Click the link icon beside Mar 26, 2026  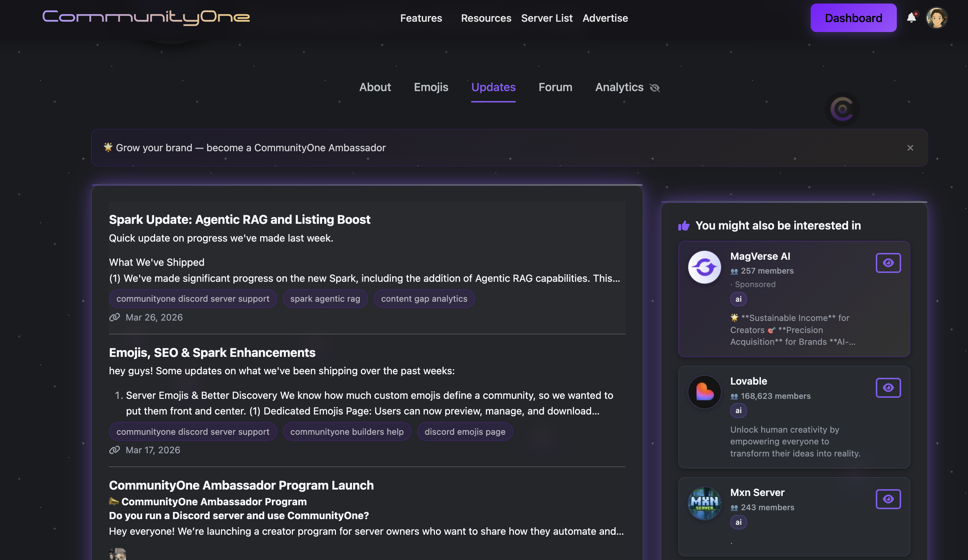[114, 317]
